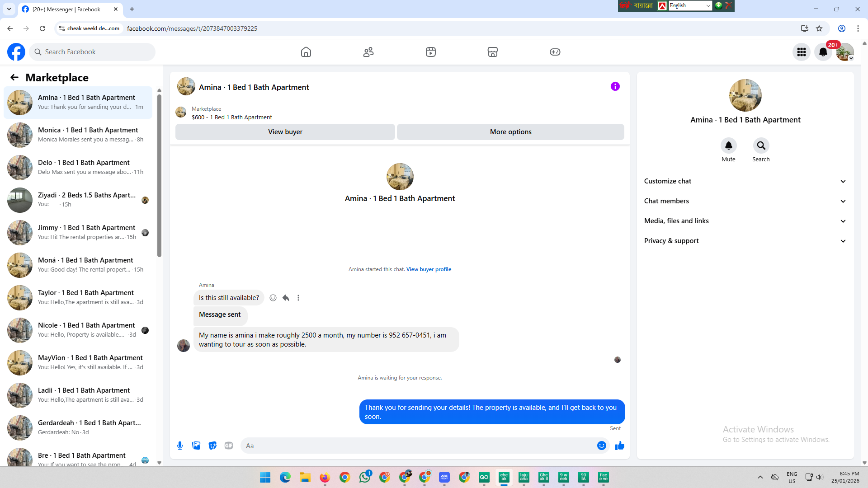The width and height of the screenshot is (868, 488).
Task: React to 'Is this still available?' message
Action: coord(273,298)
